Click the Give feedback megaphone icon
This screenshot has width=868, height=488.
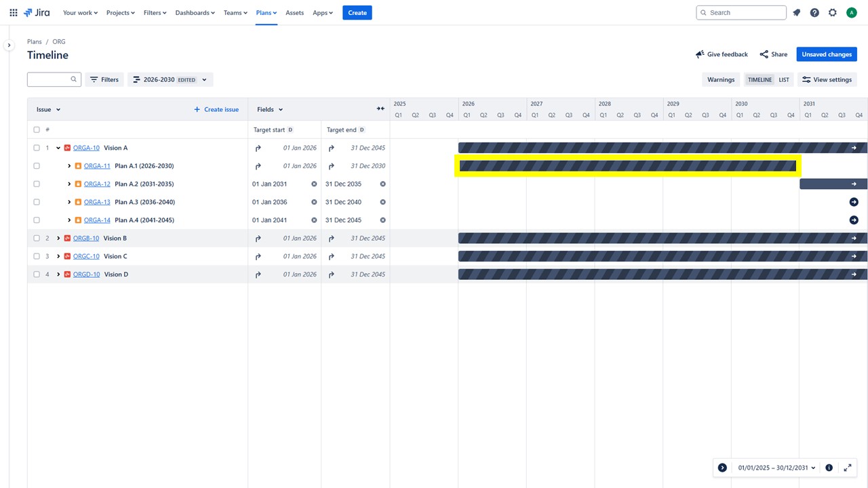click(x=700, y=54)
